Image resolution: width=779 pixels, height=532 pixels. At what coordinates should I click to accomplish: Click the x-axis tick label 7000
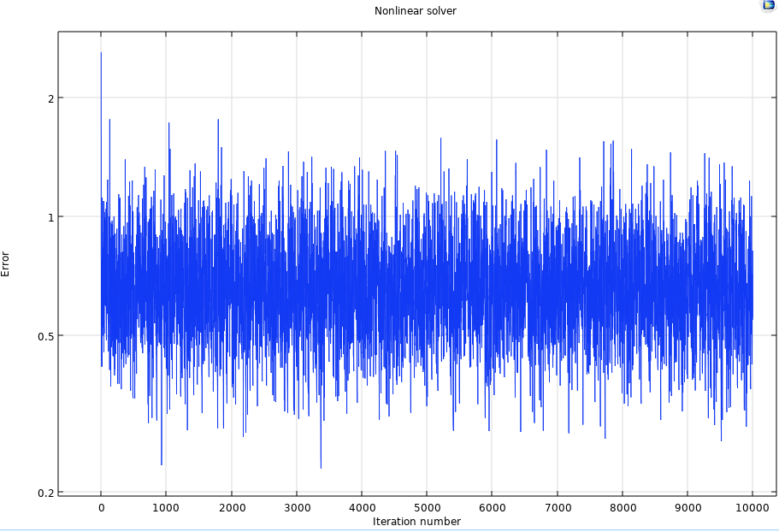coord(557,508)
